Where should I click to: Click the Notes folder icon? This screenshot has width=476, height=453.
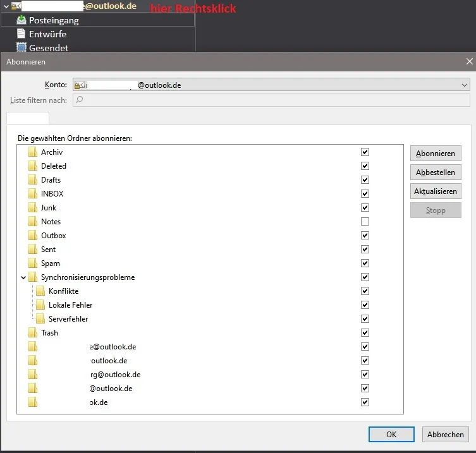coord(33,222)
